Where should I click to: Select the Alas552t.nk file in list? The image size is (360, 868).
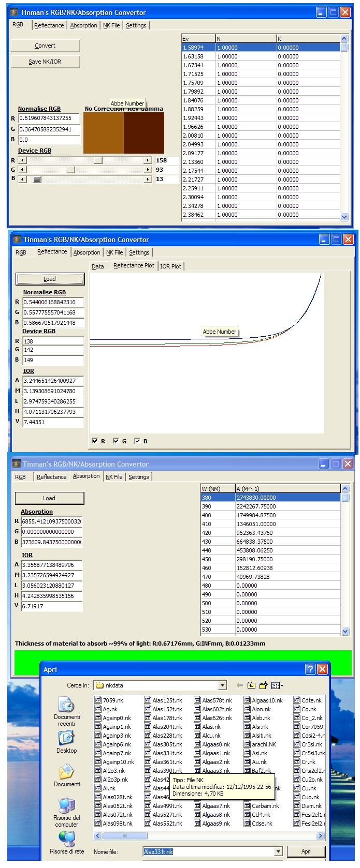pyautogui.click(x=167, y=824)
